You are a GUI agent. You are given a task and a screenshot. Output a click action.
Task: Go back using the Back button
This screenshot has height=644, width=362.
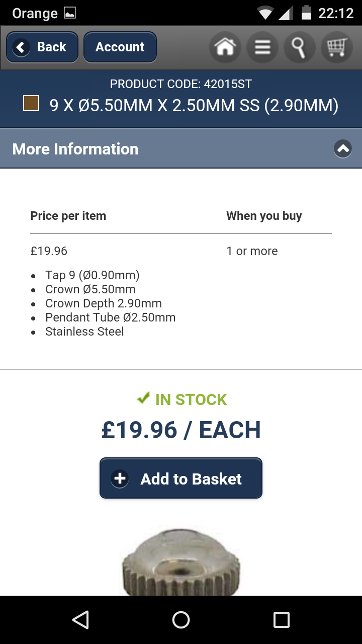(42, 47)
